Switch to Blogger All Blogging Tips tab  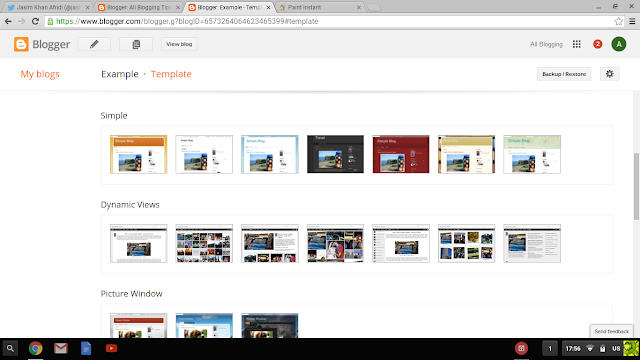click(139, 7)
